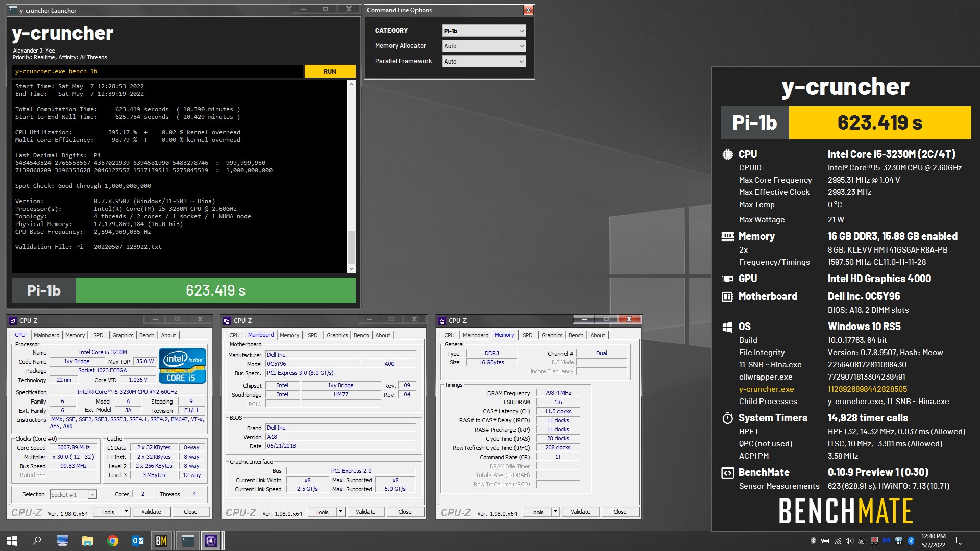Click the GPU card icon in BenchMate panel
Viewport: 980px width, 551px height.
[727, 279]
